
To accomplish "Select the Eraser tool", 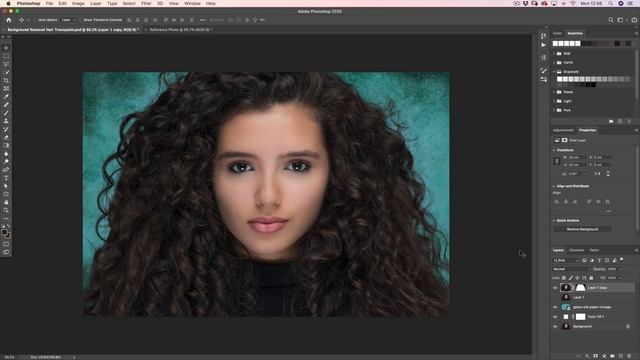I will [6, 138].
